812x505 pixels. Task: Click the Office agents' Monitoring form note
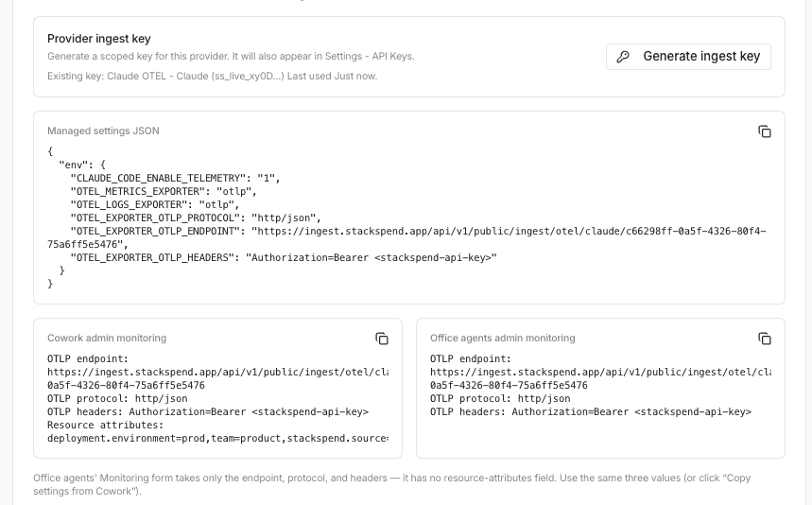392,484
